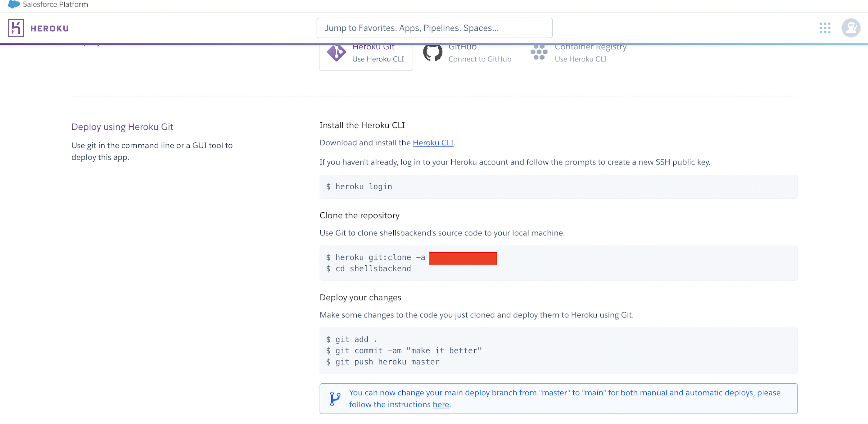
Task: Click the 'Install the Heroku CLI' heading
Action: pos(362,125)
